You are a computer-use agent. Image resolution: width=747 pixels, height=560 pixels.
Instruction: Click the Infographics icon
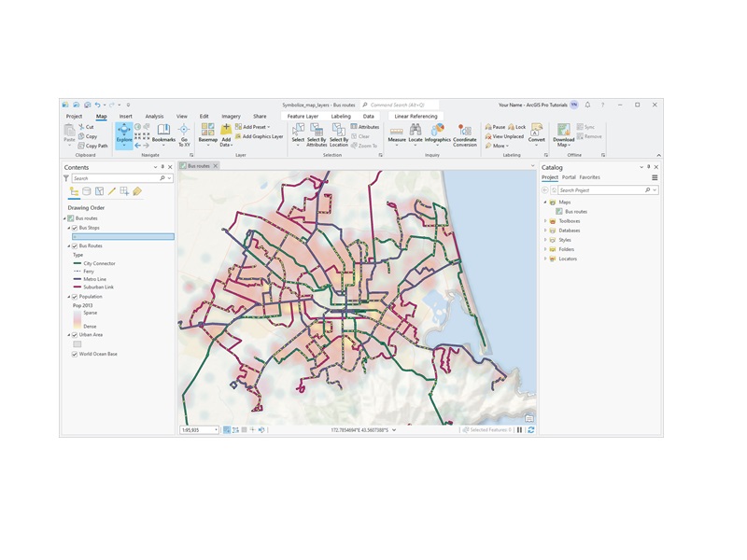click(437, 133)
